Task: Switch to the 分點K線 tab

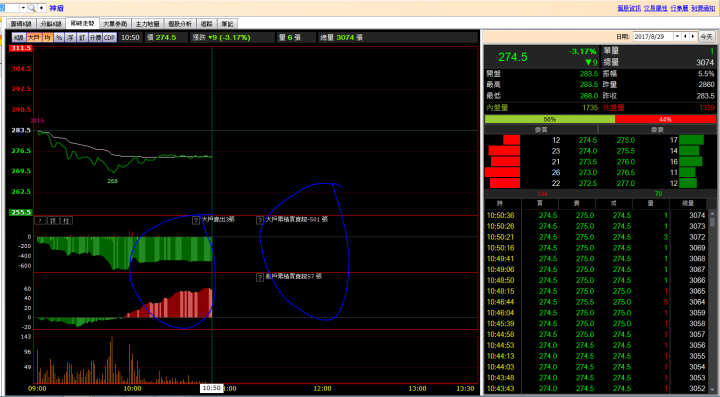Action: pos(51,24)
